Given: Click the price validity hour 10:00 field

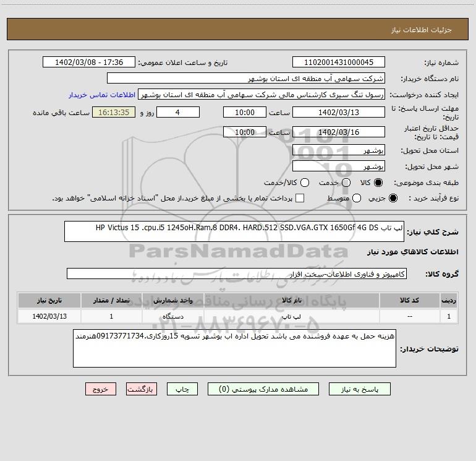Looking at the screenshot, I should tap(245, 132).
